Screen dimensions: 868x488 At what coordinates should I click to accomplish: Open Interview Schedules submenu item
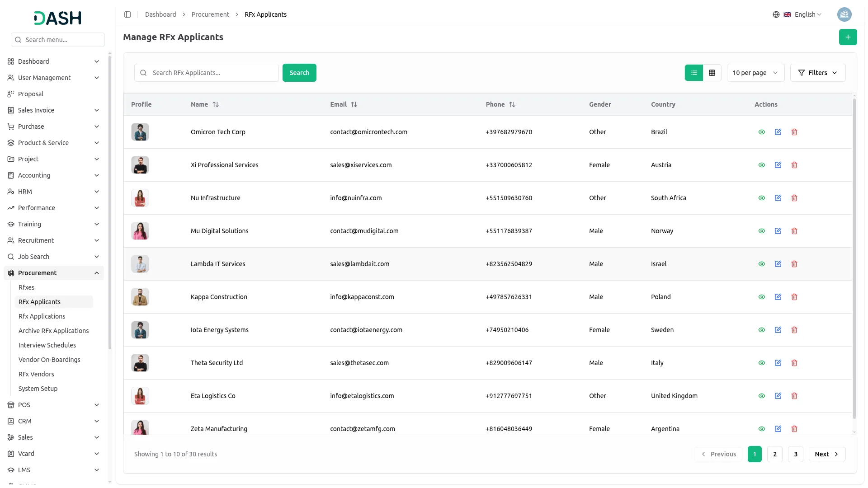tap(47, 345)
